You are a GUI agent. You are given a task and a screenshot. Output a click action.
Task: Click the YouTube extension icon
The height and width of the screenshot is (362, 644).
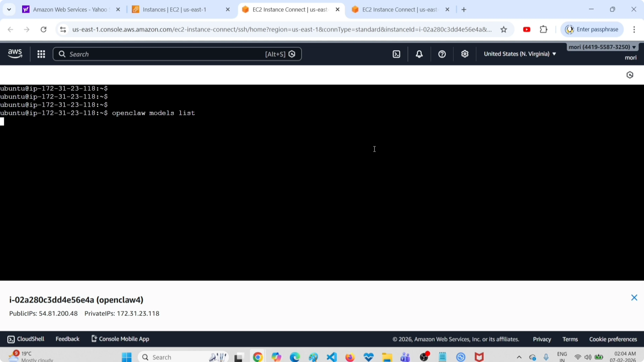(527, 29)
